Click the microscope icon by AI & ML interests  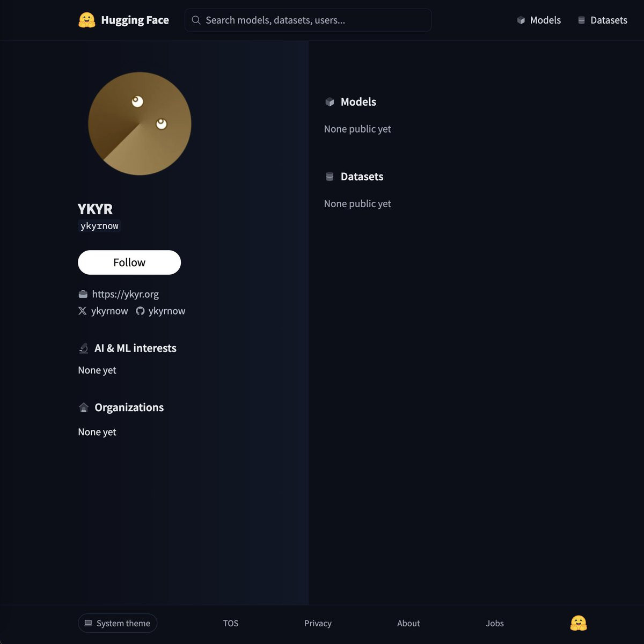(x=84, y=348)
